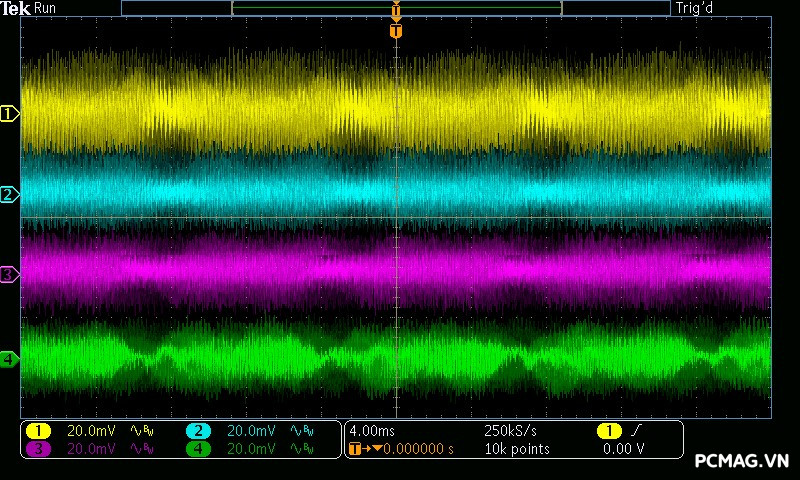This screenshot has width=800, height=480.
Task: Click the channel 2 bandwidth limit icon
Action: point(300,431)
